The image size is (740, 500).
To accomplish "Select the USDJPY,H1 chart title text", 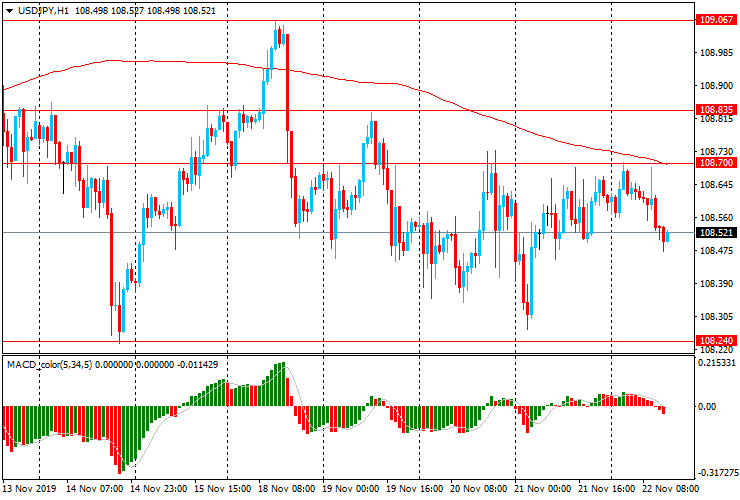I will point(43,11).
